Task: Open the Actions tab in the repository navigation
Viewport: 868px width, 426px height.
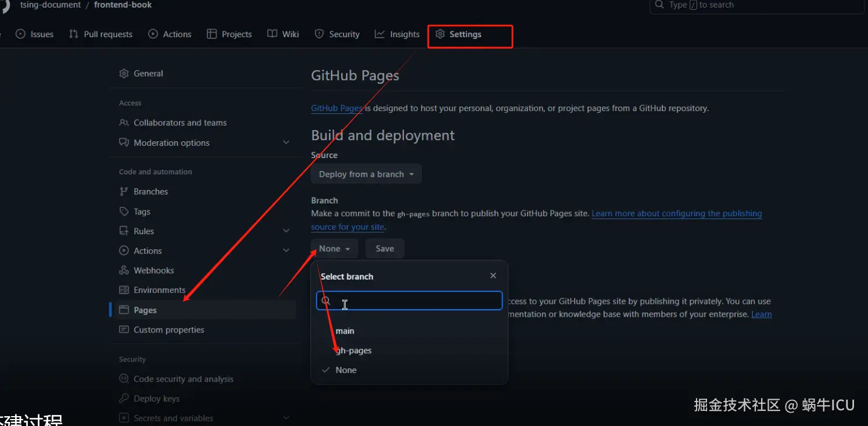Action: click(x=170, y=34)
